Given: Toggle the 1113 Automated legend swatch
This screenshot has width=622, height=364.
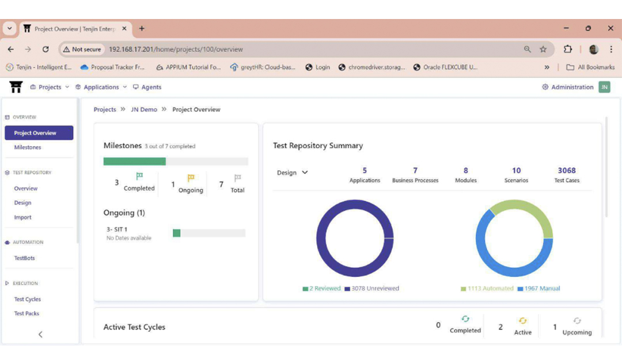Looking at the screenshot, I should click(463, 289).
